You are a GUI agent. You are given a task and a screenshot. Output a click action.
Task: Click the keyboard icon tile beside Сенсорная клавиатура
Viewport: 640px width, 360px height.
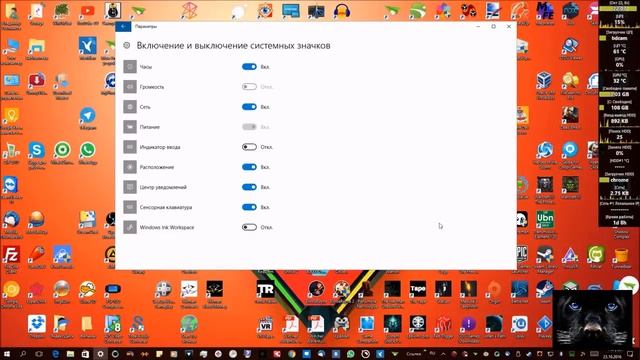pos(130,207)
